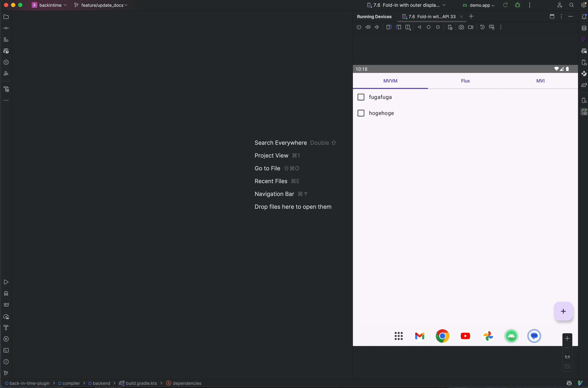Switch to the Flux tab
Viewport: 588px width, 388px height.
coord(465,81)
